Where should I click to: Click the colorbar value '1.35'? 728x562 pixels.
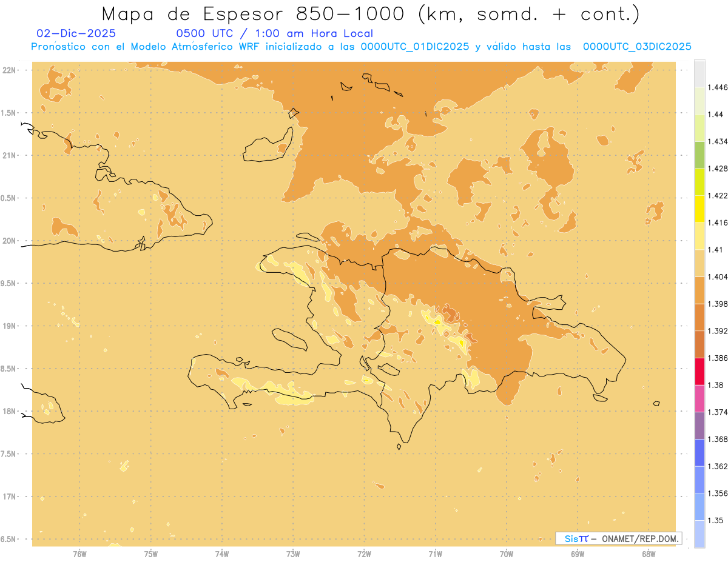click(716, 520)
